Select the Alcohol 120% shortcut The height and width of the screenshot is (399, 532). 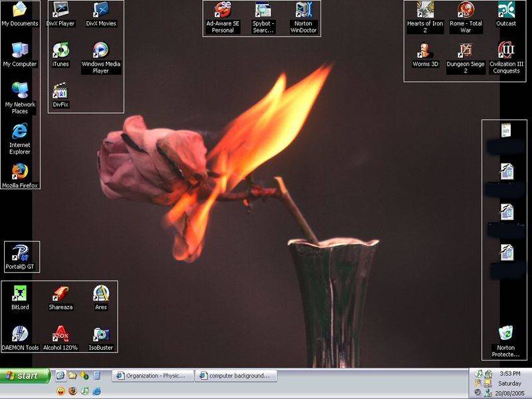pyautogui.click(x=61, y=334)
